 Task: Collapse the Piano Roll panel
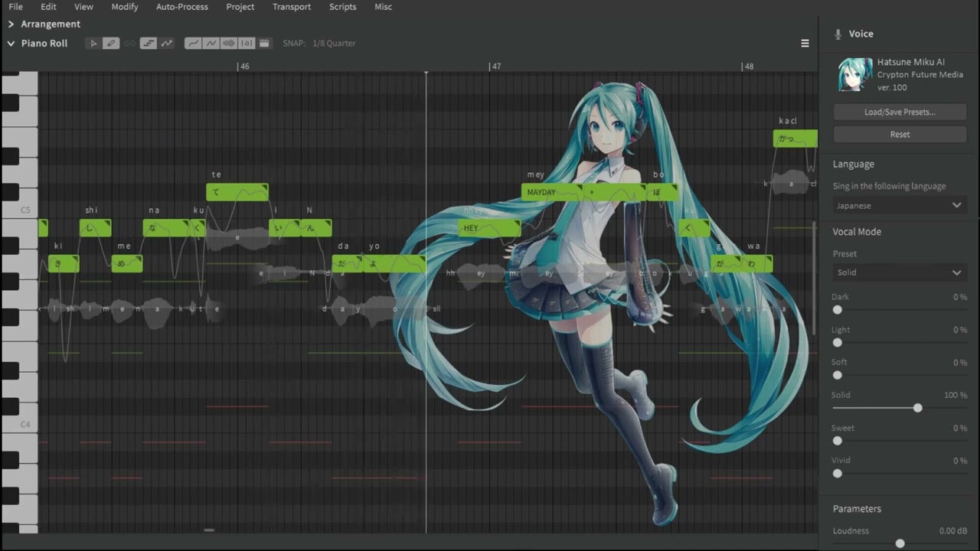(11, 44)
